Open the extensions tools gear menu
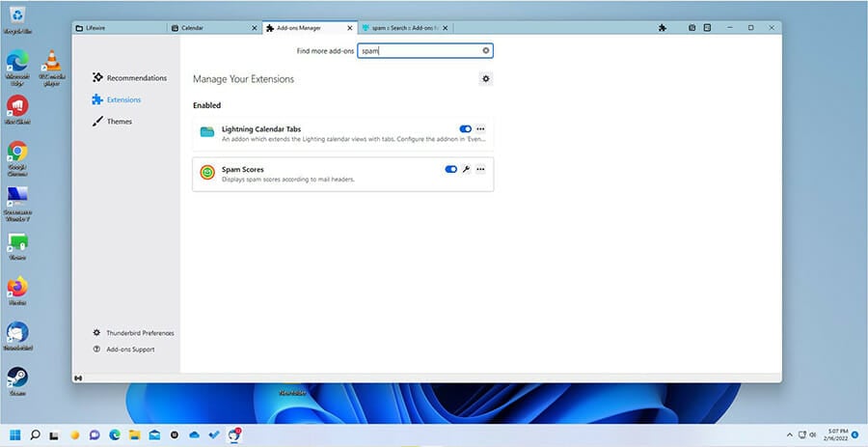The height and width of the screenshot is (447, 868). pos(485,79)
